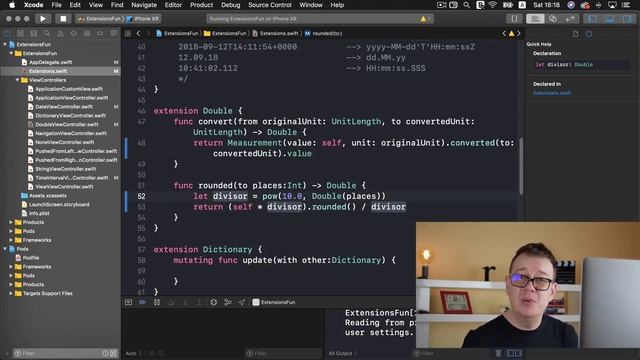This screenshot has height=360, width=640.
Task: Choose the iPhone XR destination
Action: [x=143, y=19]
